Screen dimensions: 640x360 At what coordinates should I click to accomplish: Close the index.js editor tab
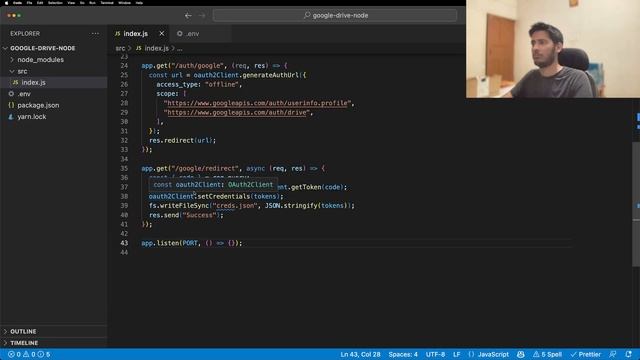[x=162, y=33]
